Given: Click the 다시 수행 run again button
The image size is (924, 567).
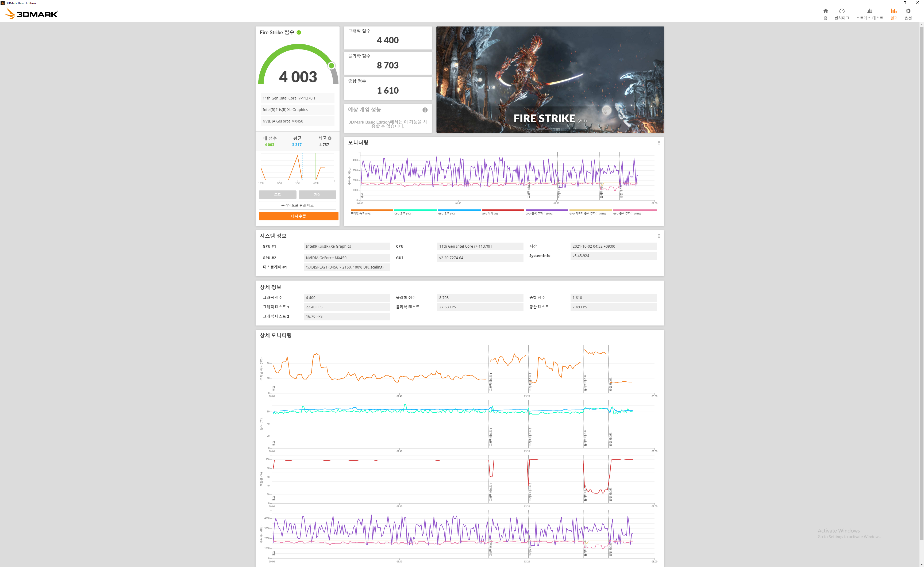Looking at the screenshot, I should (298, 216).
